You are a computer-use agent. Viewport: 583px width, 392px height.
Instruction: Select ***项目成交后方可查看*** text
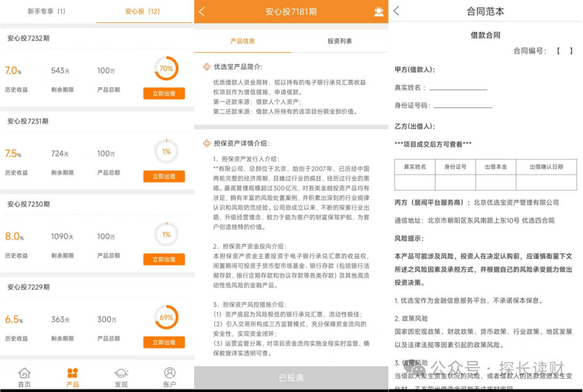[x=433, y=144]
